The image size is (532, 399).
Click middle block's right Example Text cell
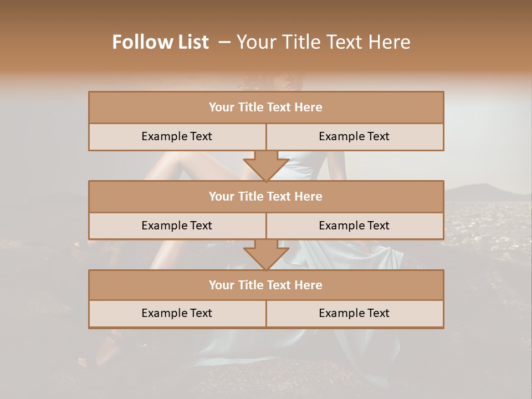[x=354, y=226]
